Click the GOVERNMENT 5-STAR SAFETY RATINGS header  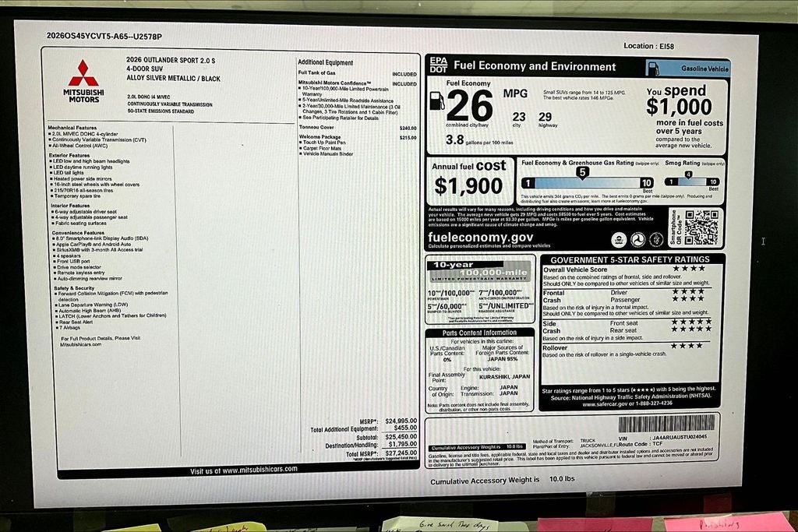click(x=630, y=259)
